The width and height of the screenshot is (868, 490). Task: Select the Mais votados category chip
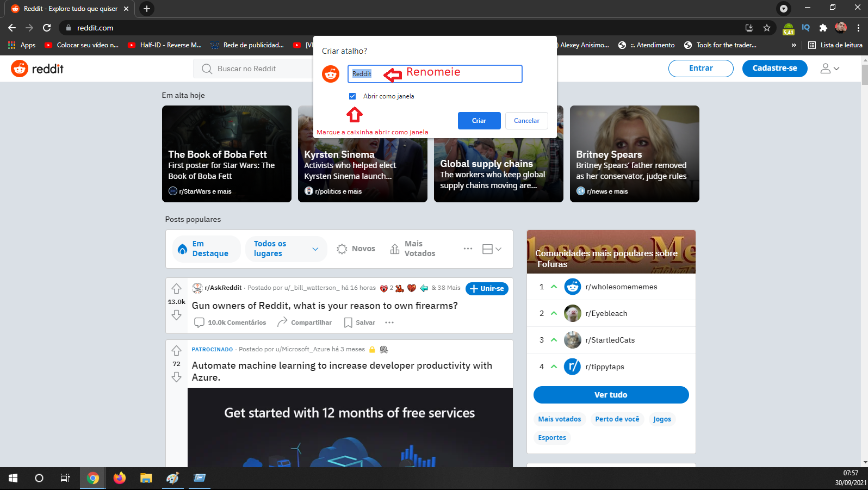560,419
